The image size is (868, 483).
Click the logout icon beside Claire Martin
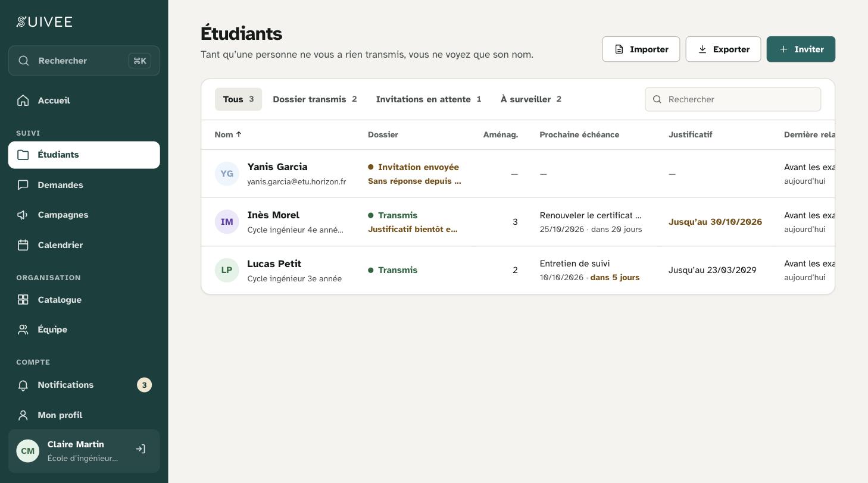pyautogui.click(x=140, y=449)
